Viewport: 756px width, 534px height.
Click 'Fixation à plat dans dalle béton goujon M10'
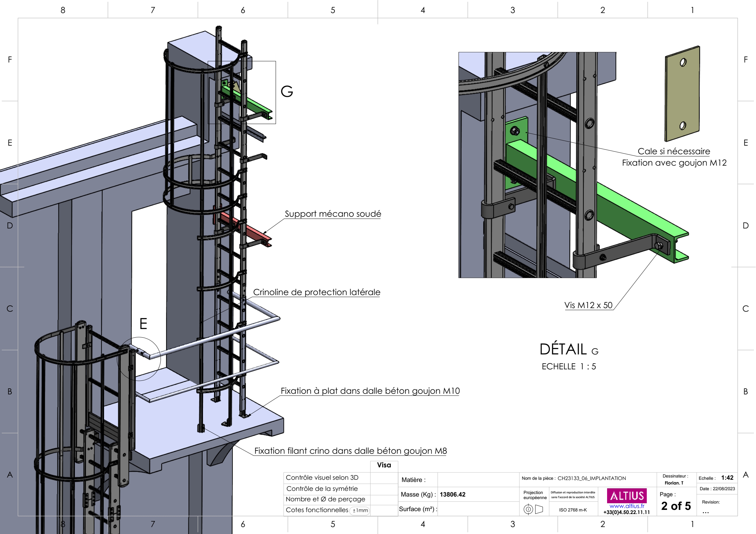370,391
